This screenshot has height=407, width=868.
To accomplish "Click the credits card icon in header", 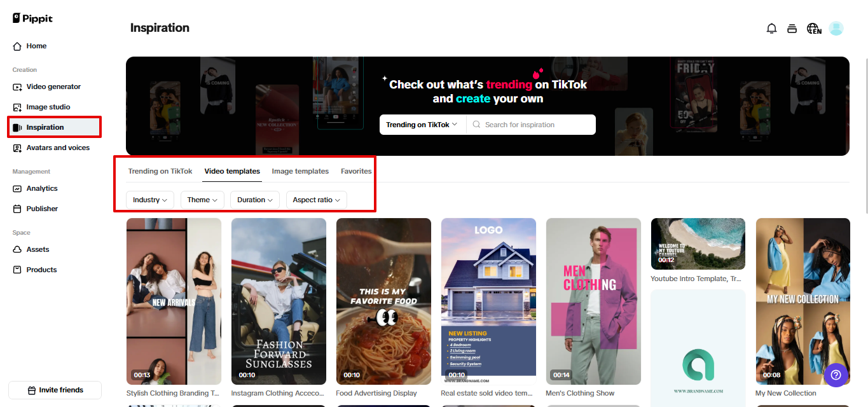I will [792, 28].
